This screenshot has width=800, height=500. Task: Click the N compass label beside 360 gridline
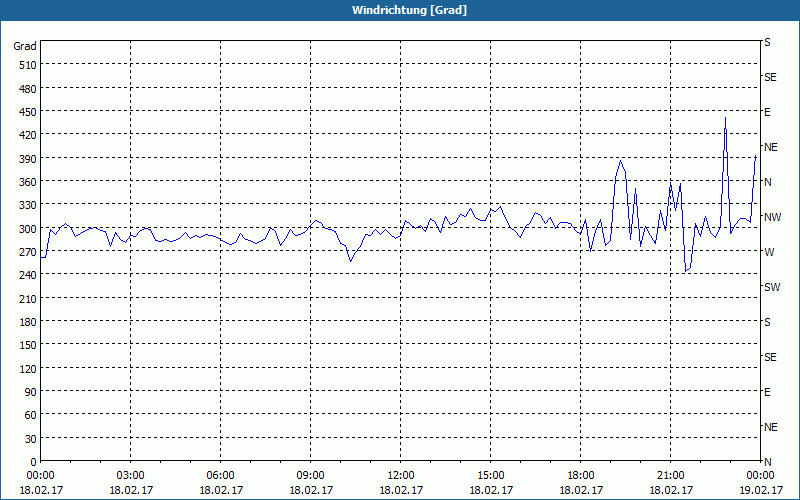pyautogui.click(x=768, y=182)
